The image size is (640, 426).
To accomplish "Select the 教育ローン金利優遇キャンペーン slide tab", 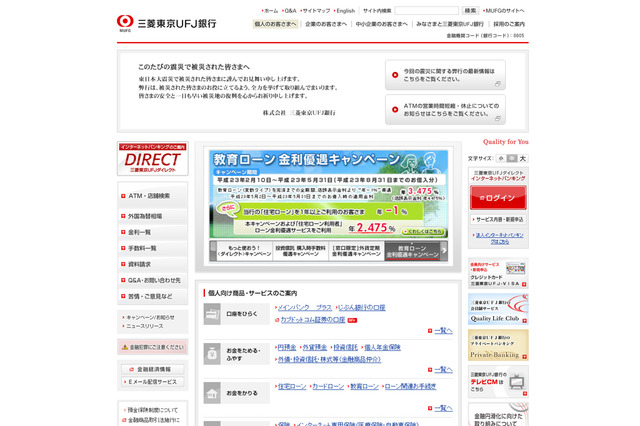I will point(412,251).
